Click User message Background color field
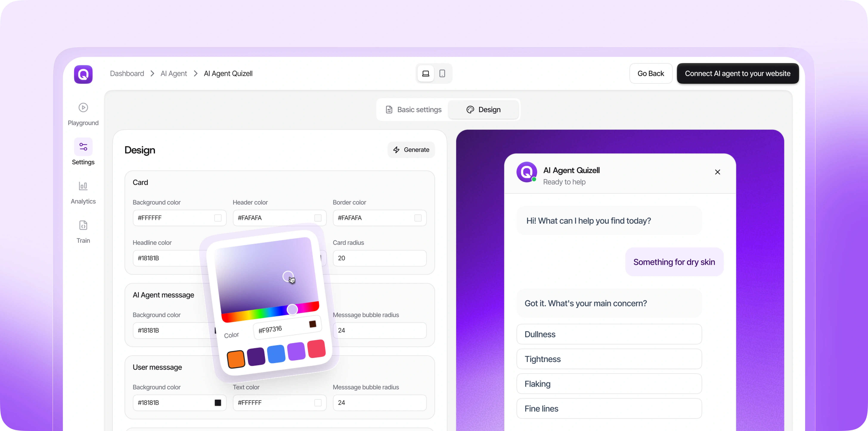Image resolution: width=868 pixels, height=431 pixels. click(180, 403)
